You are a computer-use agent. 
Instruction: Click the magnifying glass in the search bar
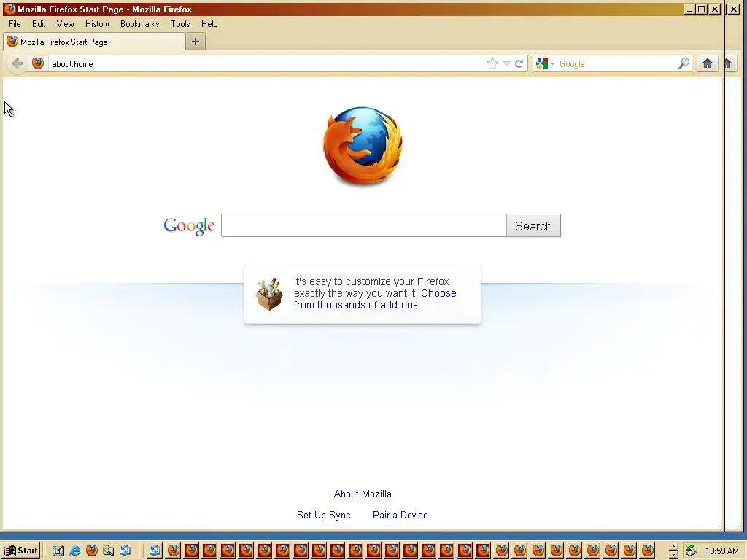pyautogui.click(x=684, y=64)
